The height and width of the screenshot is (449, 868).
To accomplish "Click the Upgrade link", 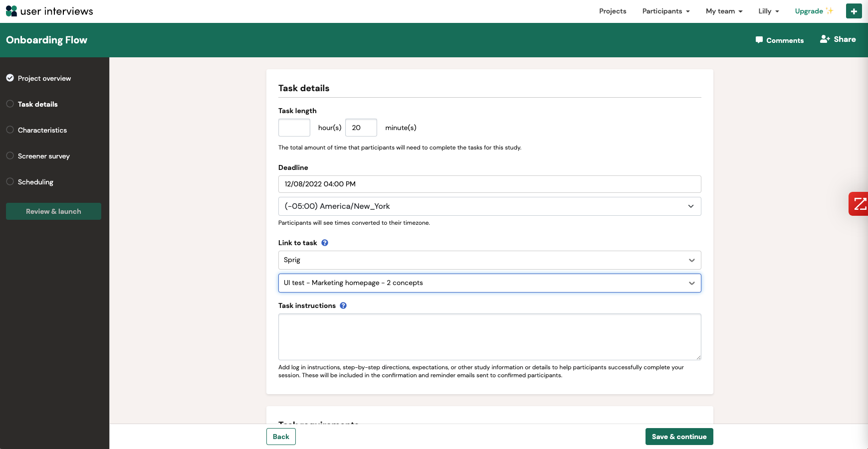I will pos(809,11).
